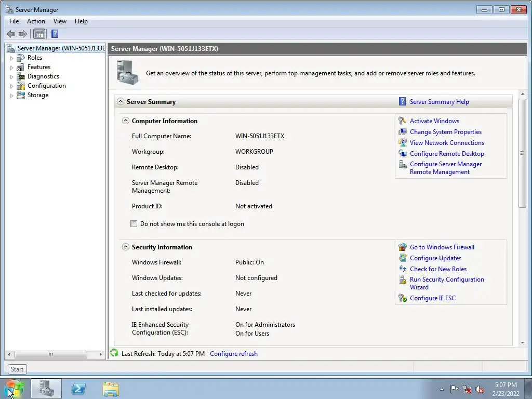Image resolution: width=532 pixels, height=399 pixels.
Task: Click the tree pane scroll right arrow
Action: (100, 354)
